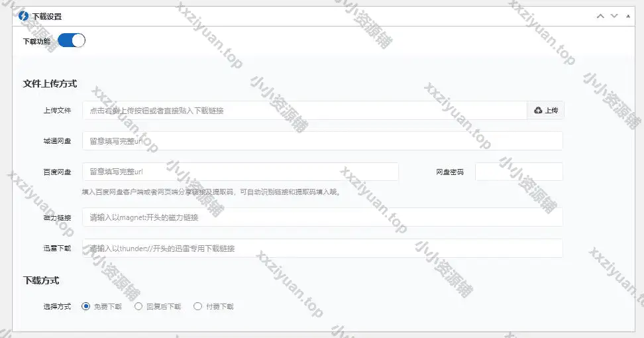The width and height of the screenshot is (644, 338).
Task: Click the 下载设置 panel title text
Action: 47,16
